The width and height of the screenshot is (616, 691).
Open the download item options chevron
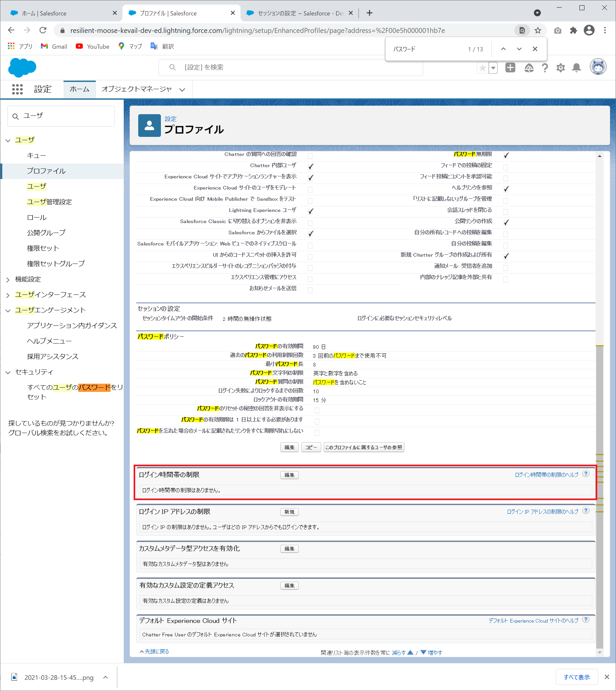coord(106,677)
